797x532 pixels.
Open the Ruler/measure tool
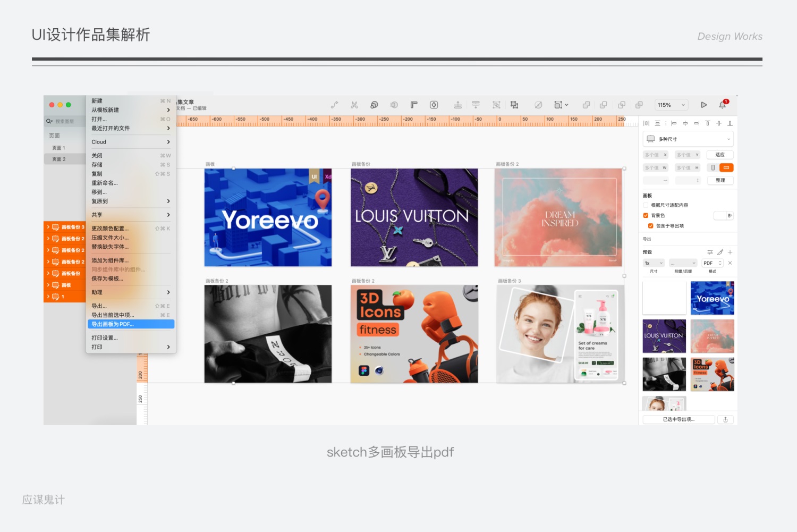(413, 105)
